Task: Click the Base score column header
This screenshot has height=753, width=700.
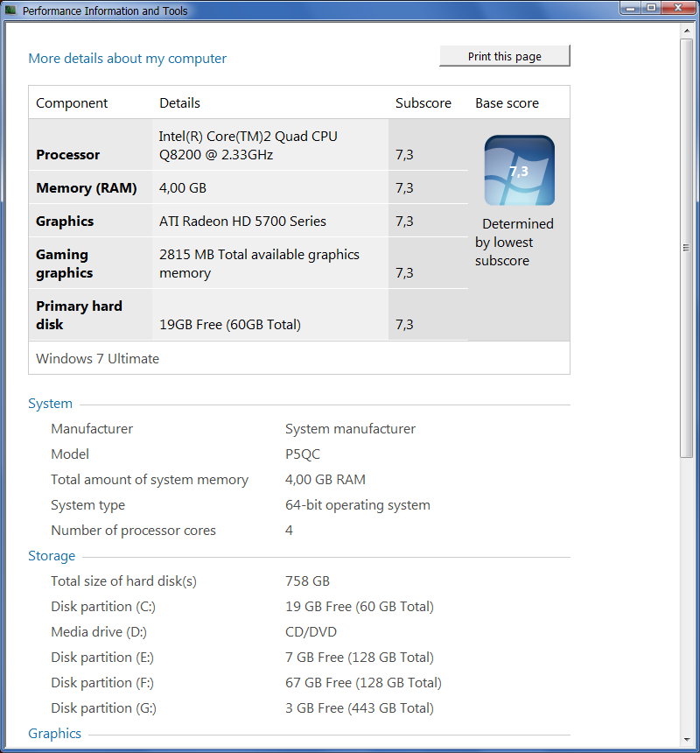Action: coord(507,102)
